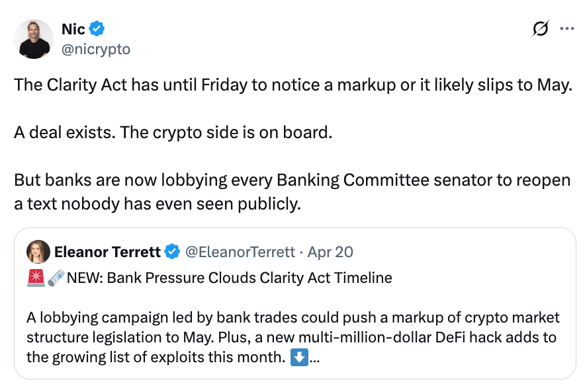Open Eleanor Terrett's name link
The width and height of the screenshot is (583, 392).
coord(107,252)
